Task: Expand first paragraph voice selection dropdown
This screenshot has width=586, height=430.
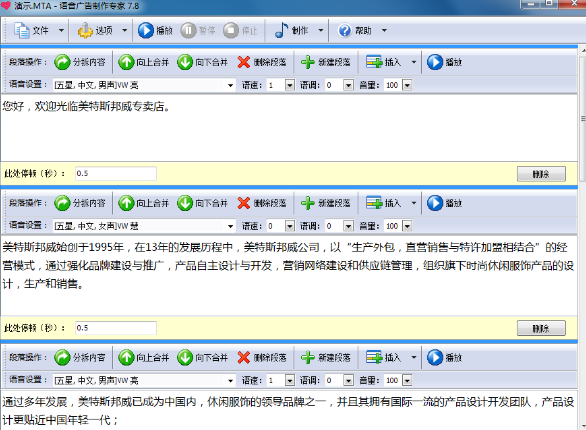Action: click(x=231, y=85)
